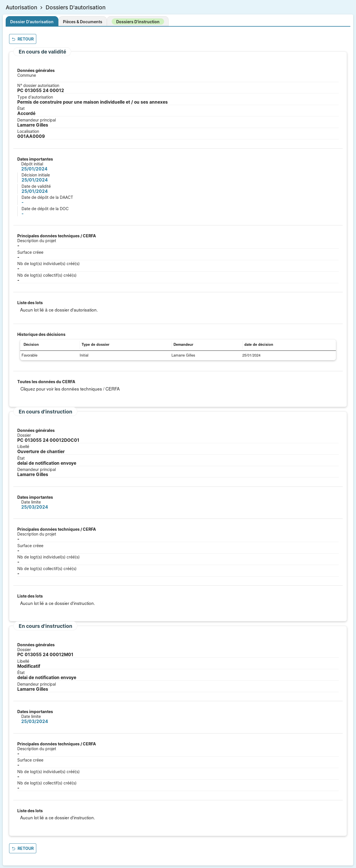Click the Demandeur column header

[183, 344]
